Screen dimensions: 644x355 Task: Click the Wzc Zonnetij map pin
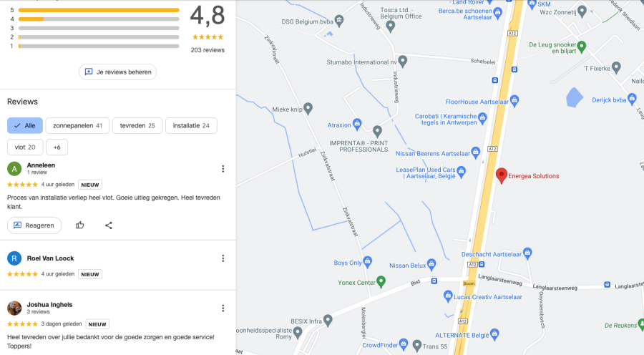(582, 11)
